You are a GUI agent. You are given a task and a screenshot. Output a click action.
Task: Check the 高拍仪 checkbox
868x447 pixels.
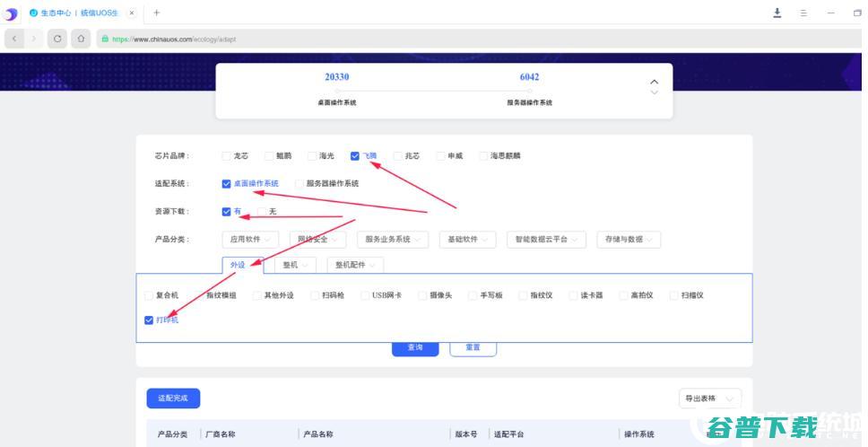[x=623, y=296]
